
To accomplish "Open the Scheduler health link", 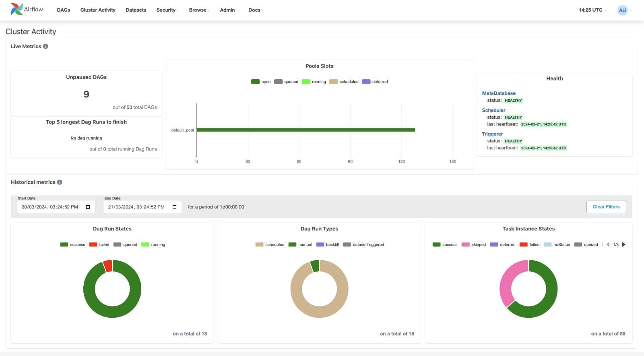I will pyautogui.click(x=493, y=110).
